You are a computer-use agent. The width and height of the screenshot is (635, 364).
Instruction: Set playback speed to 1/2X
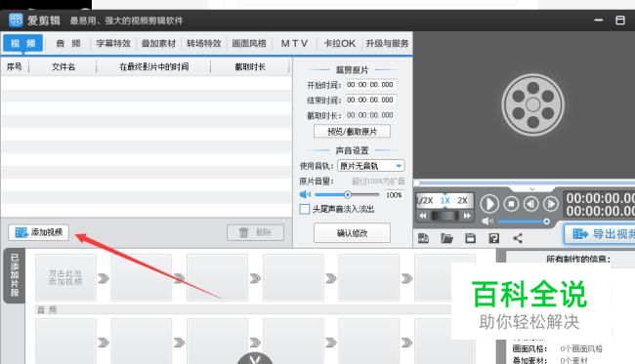coord(424,201)
